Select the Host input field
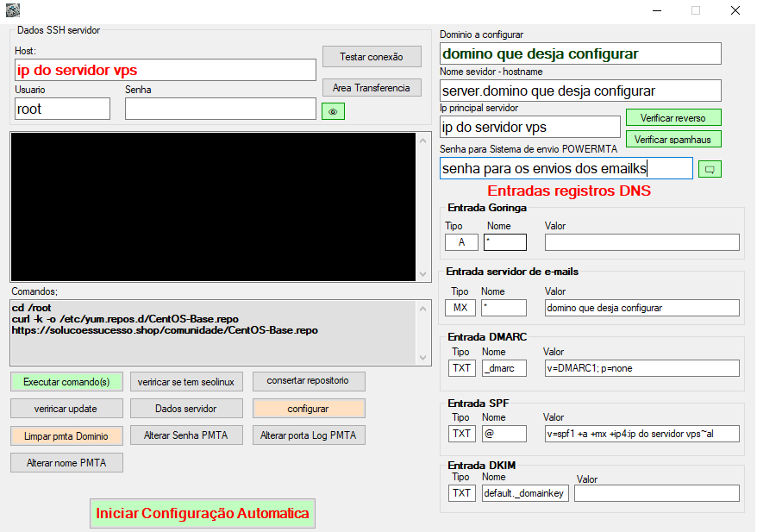Viewport: 757px width, 532px height. (164, 70)
